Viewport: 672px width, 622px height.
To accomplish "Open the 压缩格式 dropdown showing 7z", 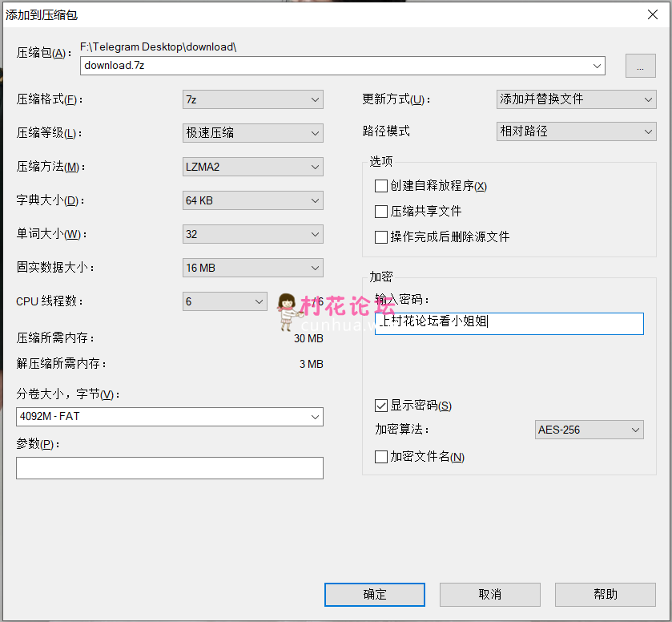I will pyautogui.click(x=253, y=99).
